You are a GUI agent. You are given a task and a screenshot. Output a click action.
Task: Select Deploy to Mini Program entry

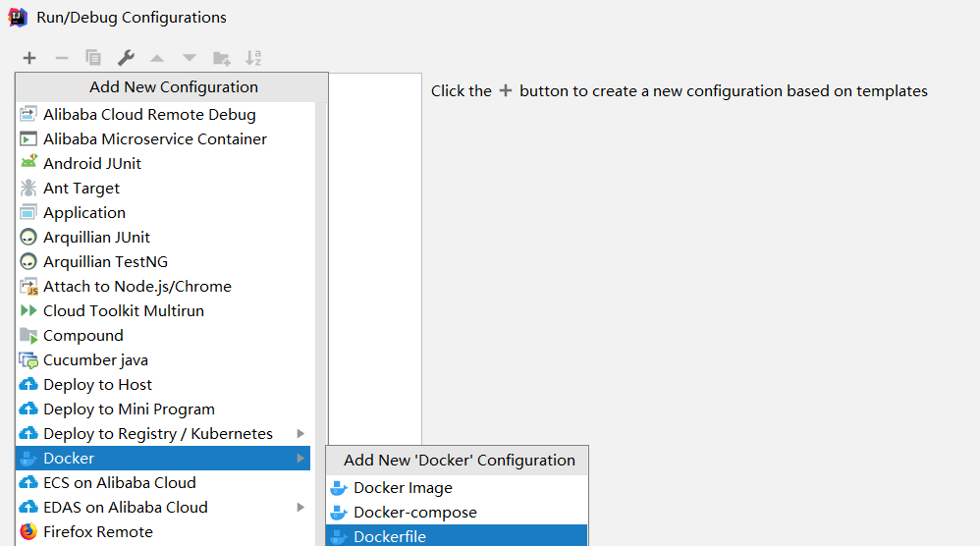(x=163, y=409)
